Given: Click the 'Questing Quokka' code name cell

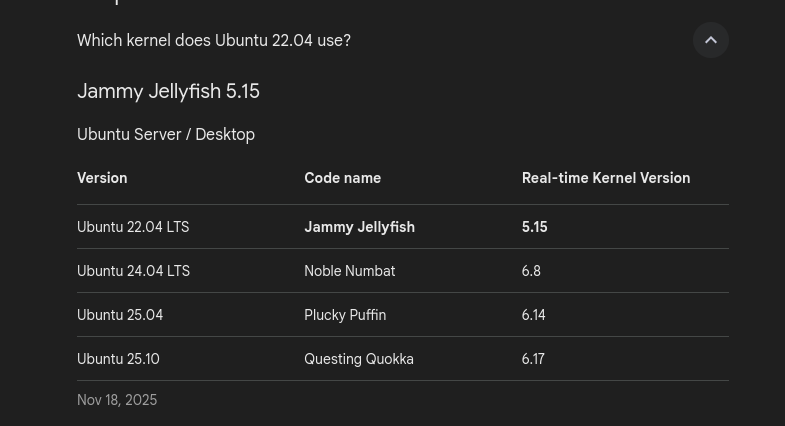Looking at the screenshot, I should pos(358,359).
